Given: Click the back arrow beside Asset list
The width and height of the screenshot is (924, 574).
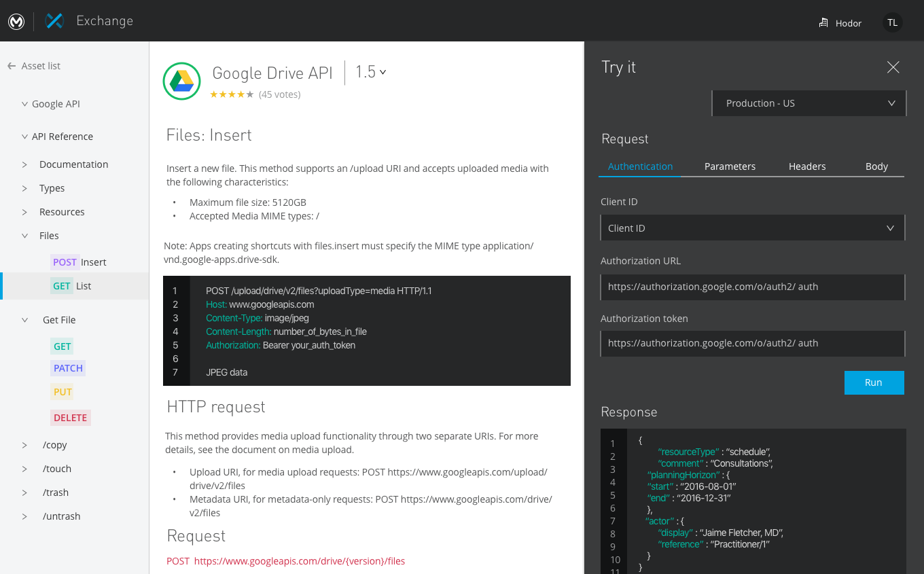Looking at the screenshot, I should click(12, 66).
